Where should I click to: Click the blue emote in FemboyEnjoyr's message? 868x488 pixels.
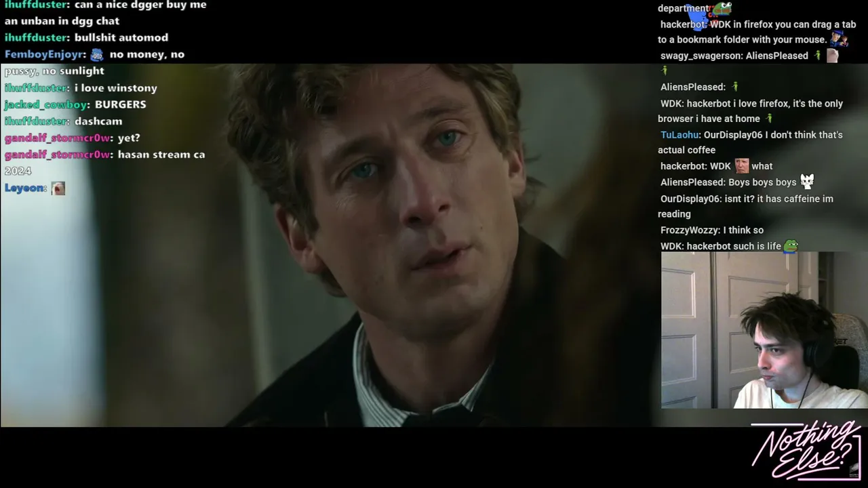click(97, 55)
